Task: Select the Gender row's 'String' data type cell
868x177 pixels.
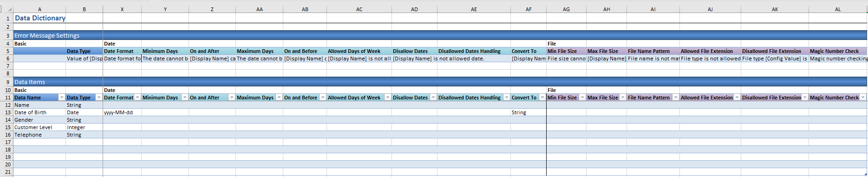Action: click(x=84, y=120)
